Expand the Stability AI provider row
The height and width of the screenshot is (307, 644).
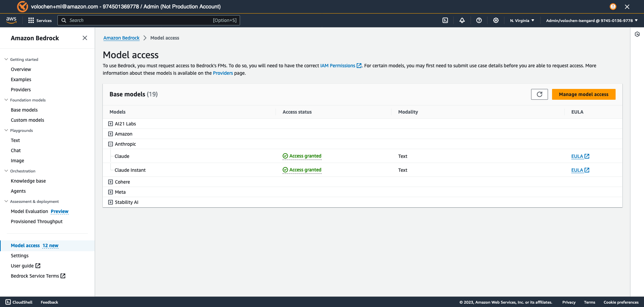(111, 202)
